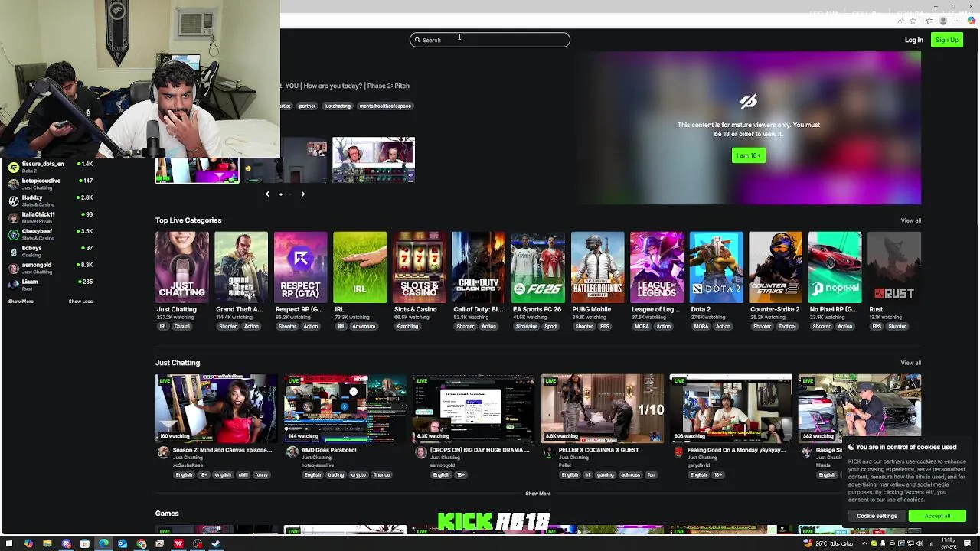Open Cookie settings in the cookie banner

(877, 516)
